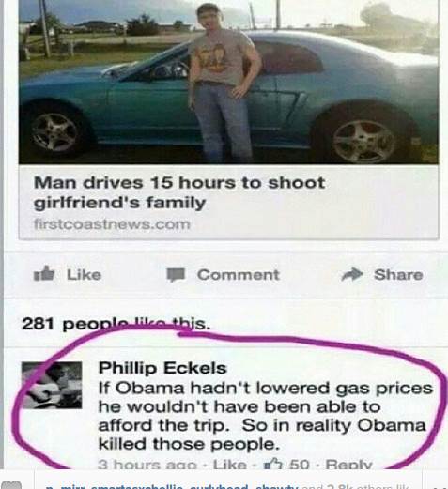Click the Share button label
Viewport: 448px width, 489px height.
(398, 275)
